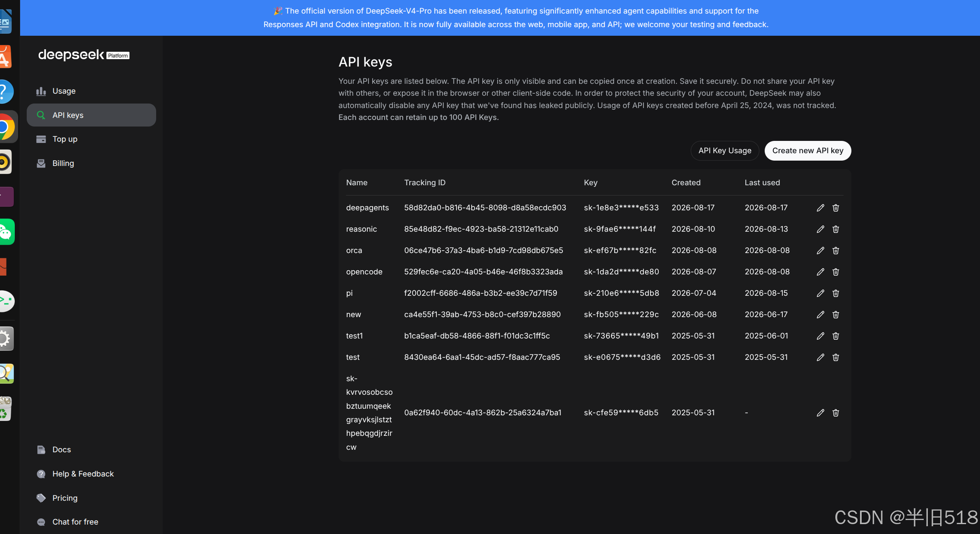
Task: Open the Trash in the dock
Action: tap(6, 408)
